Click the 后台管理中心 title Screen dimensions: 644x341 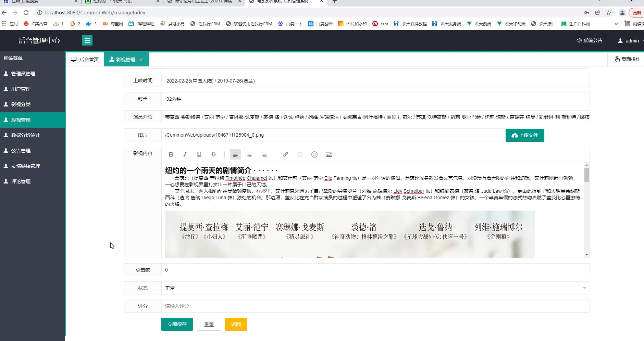(x=39, y=40)
